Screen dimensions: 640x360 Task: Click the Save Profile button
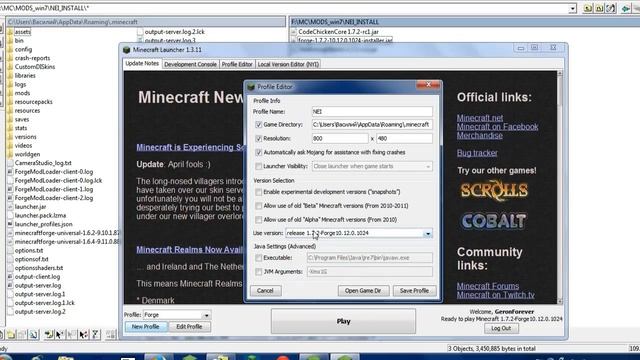pos(414,291)
